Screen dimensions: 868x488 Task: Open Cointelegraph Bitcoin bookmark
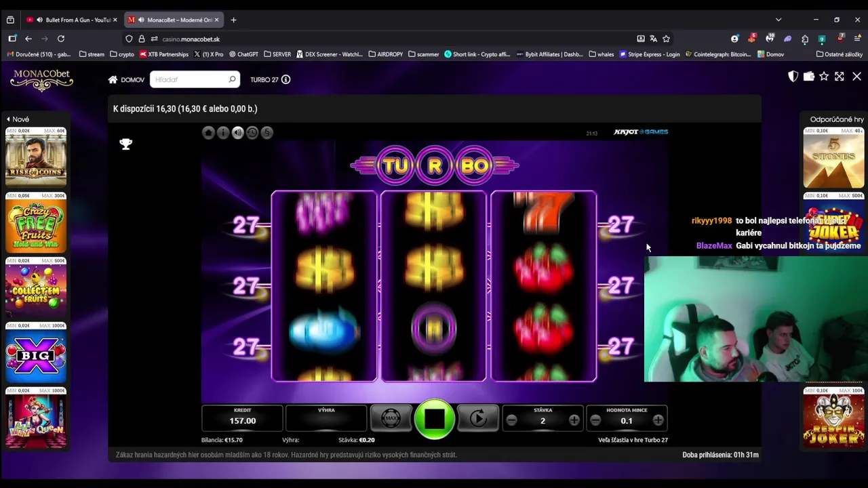[718, 54]
